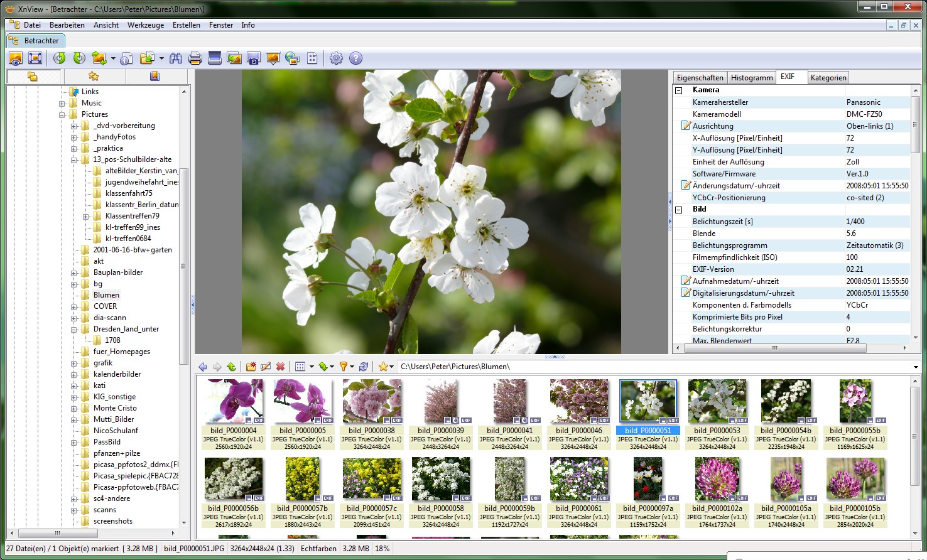Switch to the Histogramm tab

tap(751, 78)
